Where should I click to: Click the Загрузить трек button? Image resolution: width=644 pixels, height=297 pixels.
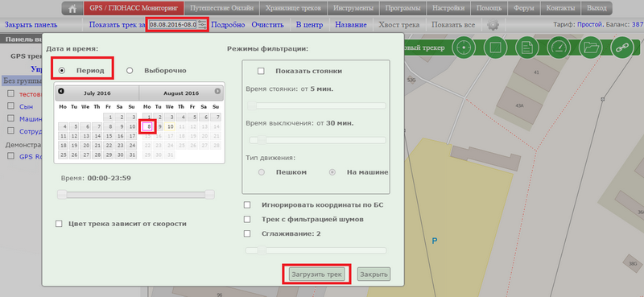(x=316, y=274)
